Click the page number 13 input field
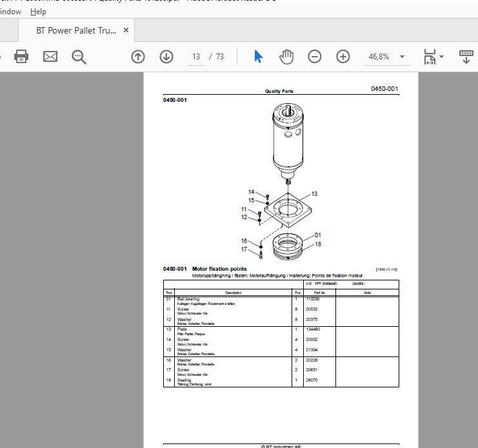 pyautogui.click(x=196, y=57)
